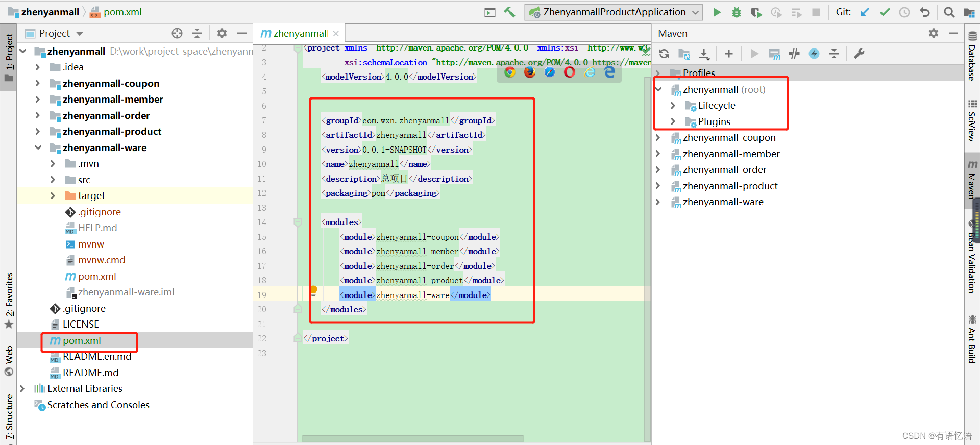Open Database side tool window
Image resolution: width=980 pixels, height=445 pixels.
pyautogui.click(x=972, y=56)
